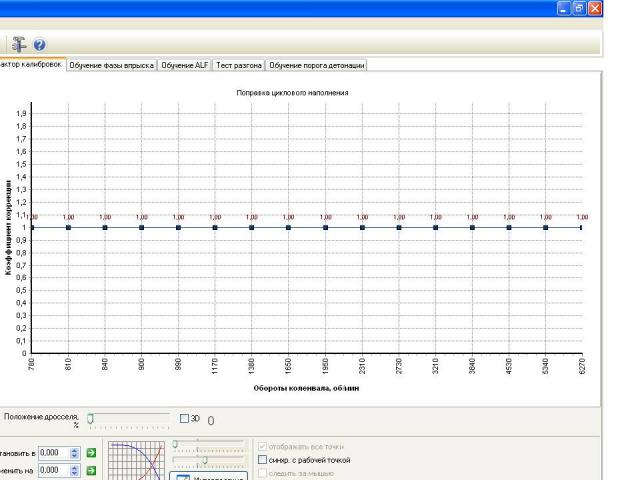Image resolution: width=640 pixels, height=480 pixels.
Task: Select the graph point at 3210 rpm
Action: coord(436,228)
